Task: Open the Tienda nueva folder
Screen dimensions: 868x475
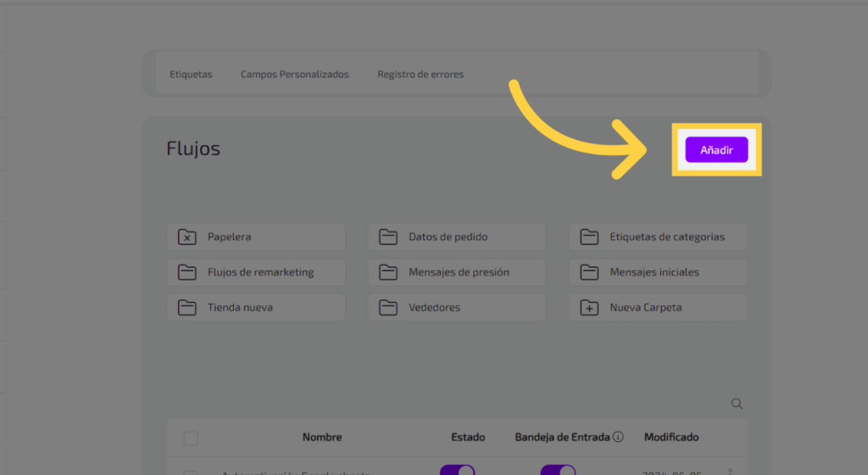Action: pyautogui.click(x=256, y=307)
